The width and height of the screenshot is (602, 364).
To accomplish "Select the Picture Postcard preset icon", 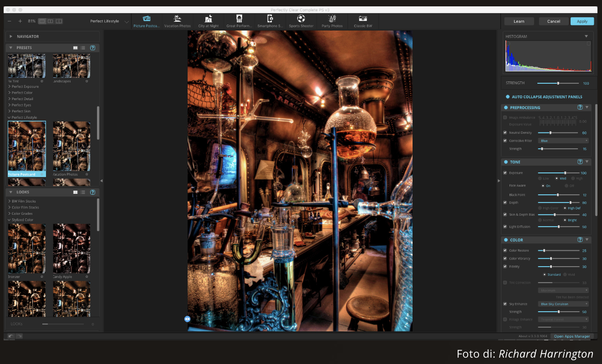I will [147, 18].
